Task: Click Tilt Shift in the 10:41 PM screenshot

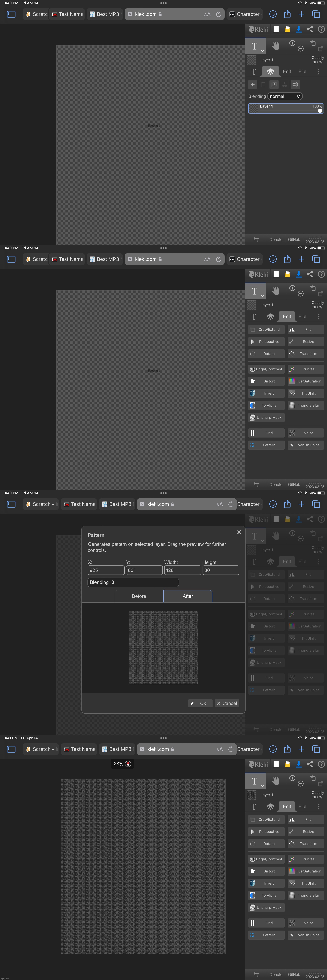Action: 306,883
